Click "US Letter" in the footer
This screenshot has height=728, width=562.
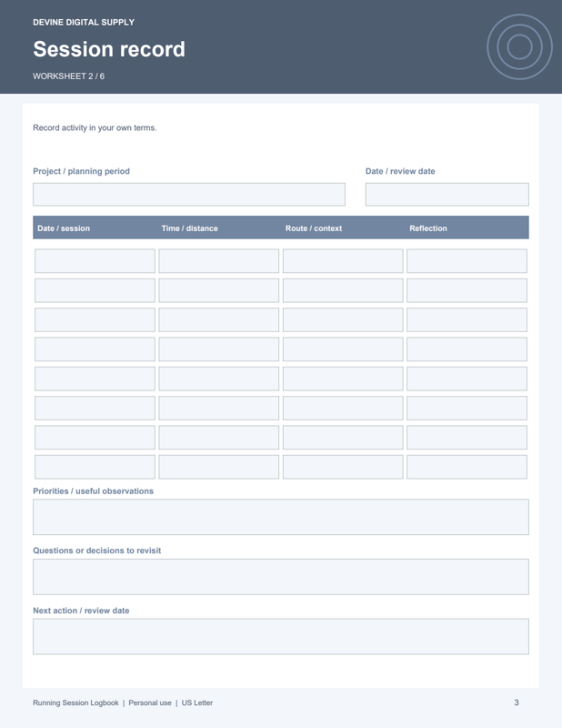click(x=197, y=703)
